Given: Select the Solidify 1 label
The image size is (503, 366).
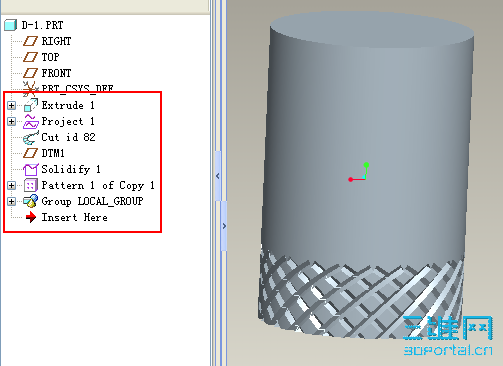Looking at the screenshot, I should click(x=71, y=169).
